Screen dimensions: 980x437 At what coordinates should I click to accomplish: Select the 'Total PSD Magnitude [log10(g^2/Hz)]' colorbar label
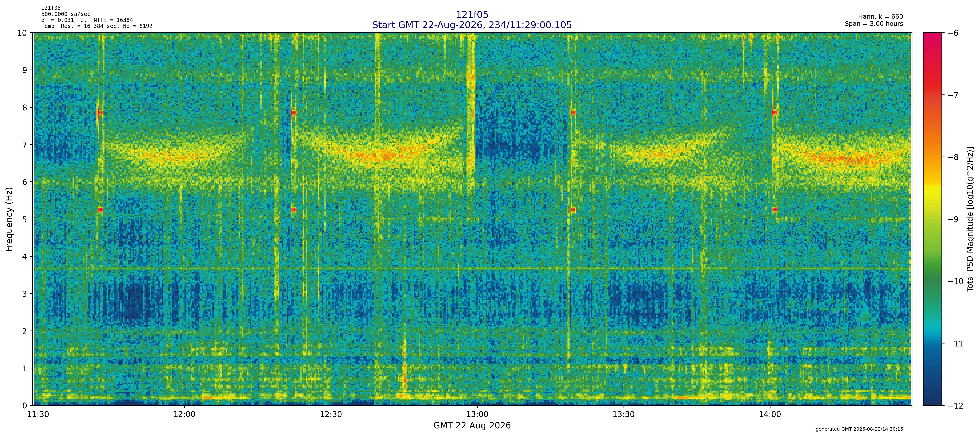tap(970, 219)
